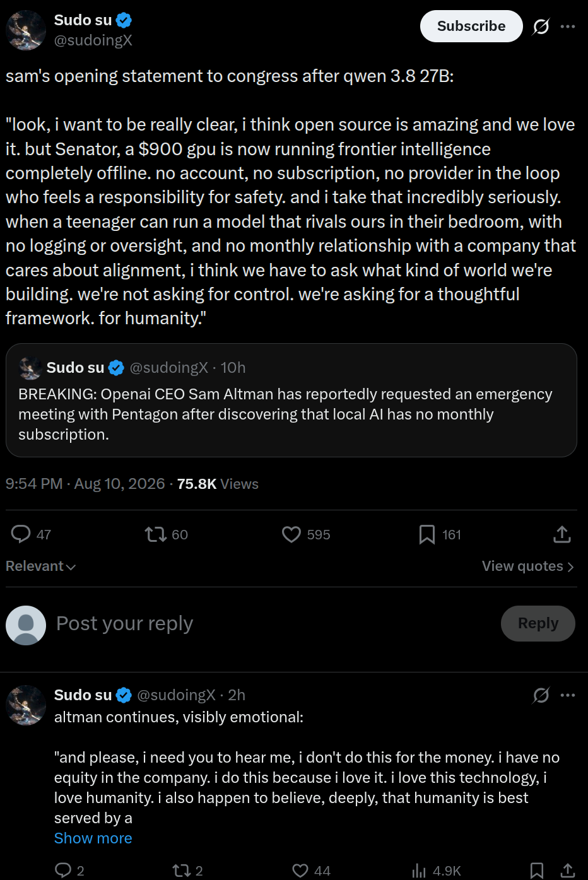Click the Grok icon beside Subscribe button
Screen dimensions: 588x880
click(x=541, y=26)
